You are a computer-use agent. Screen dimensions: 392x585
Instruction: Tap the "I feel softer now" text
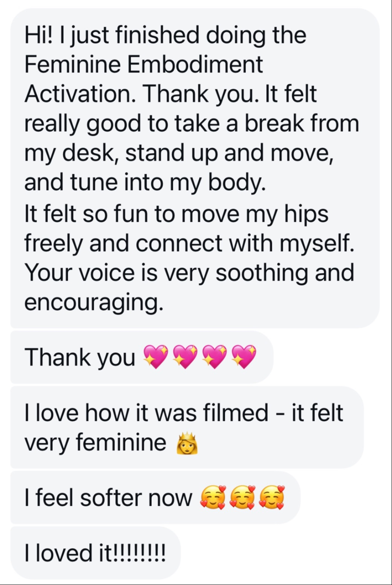(x=108, y=498)
